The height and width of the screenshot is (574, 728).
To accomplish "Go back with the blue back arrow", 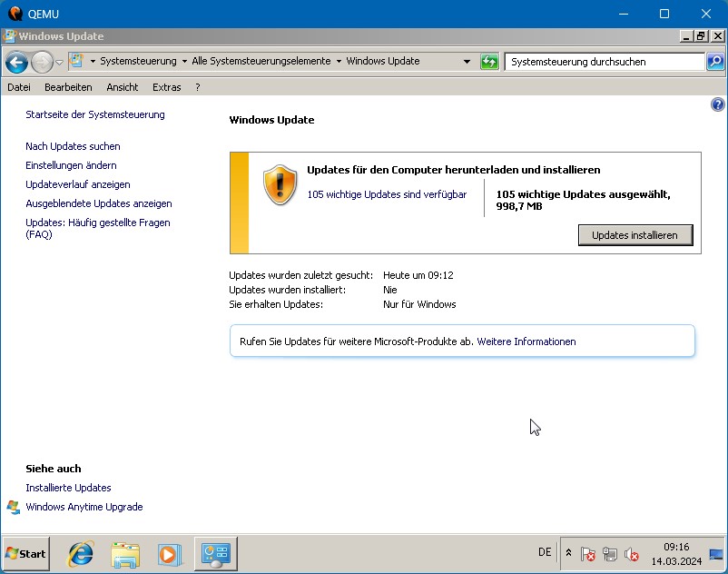I will coord(16,62).
